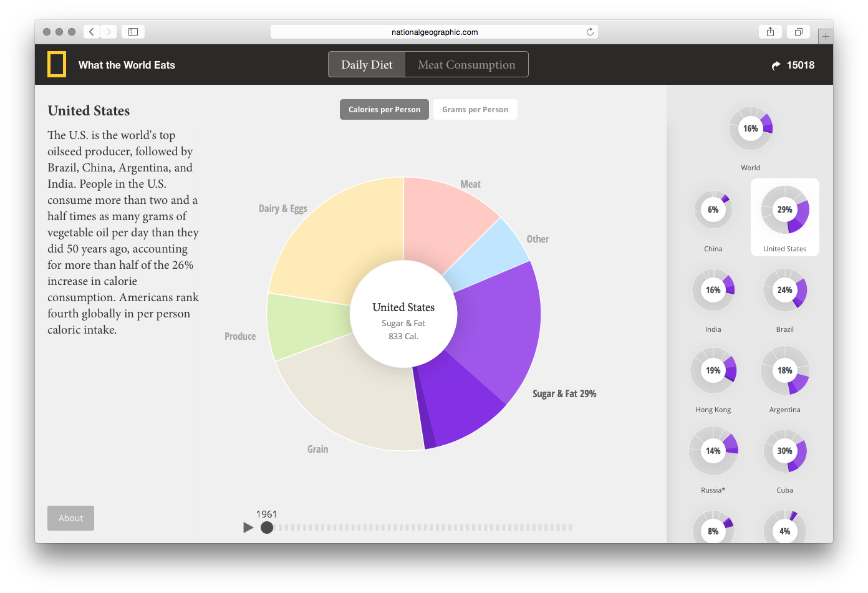The width and height of the screenshot is (868, 593).
Task: Click the About button
Action: point(70,518)
